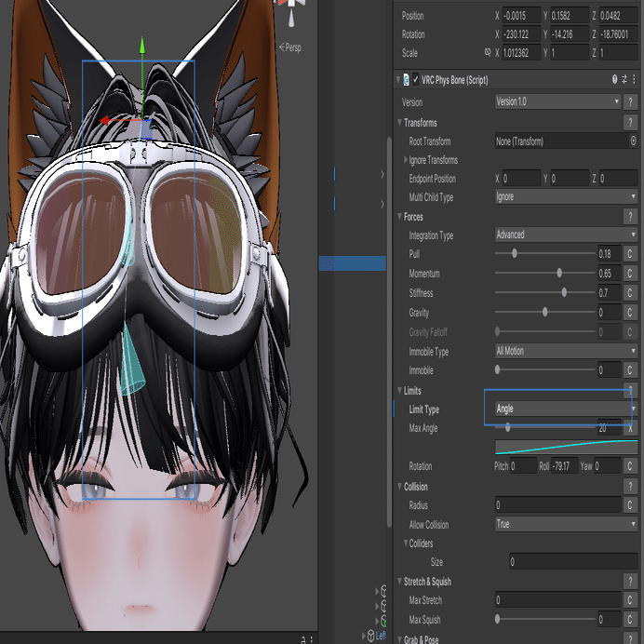The height and width of the screenshot is (644, 644).
Task: Toggle the Scale constrain proportions link icon
Action: tap(488, 52)
